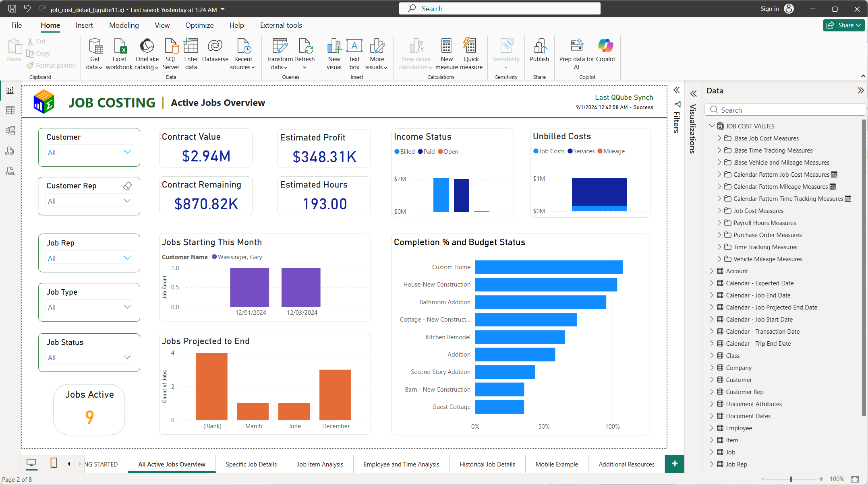Click the Share button
This screenshot has height=485, width=868.
[844, 25]
